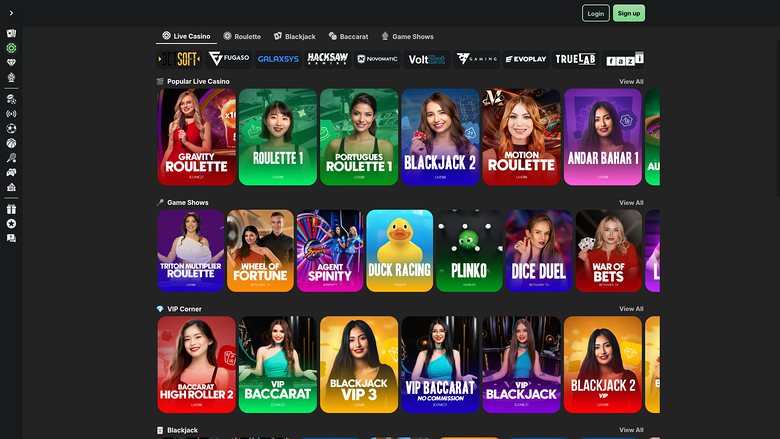
Task: Click the Sign up button
Action: point(629,13)
